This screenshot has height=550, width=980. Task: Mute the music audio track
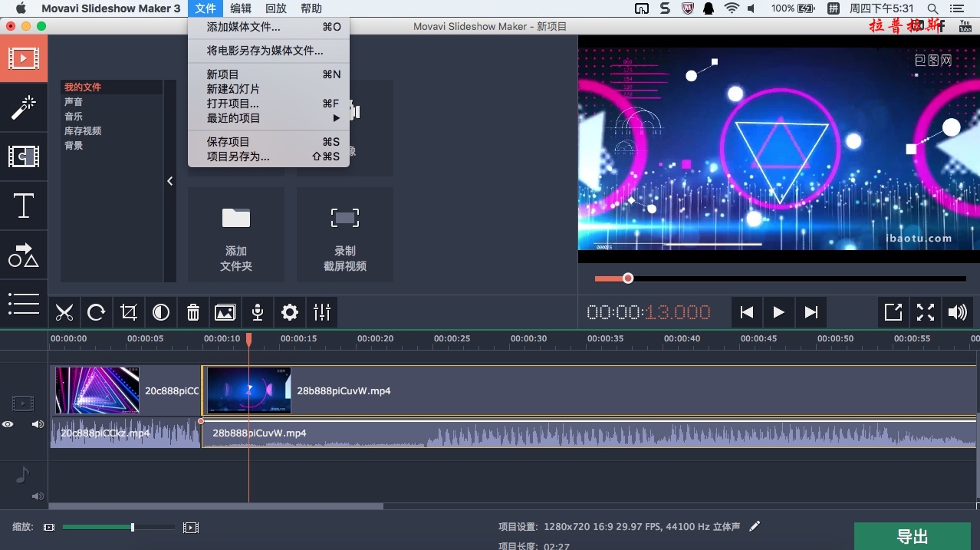38,496
